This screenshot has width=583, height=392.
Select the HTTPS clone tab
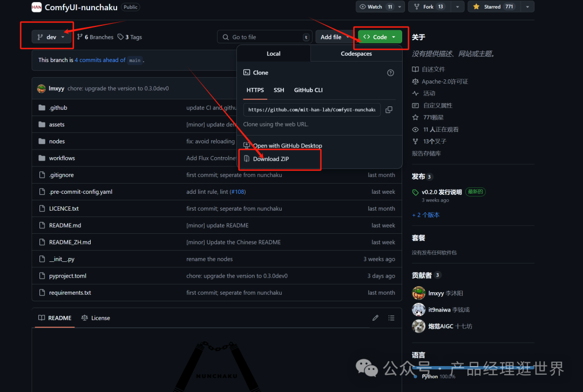255,90
